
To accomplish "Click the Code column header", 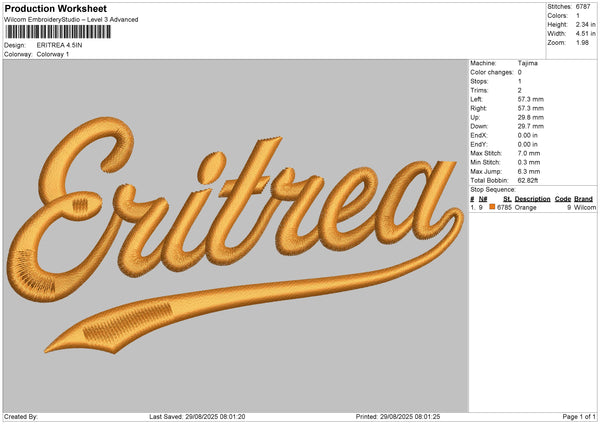I will pos(563,199).
